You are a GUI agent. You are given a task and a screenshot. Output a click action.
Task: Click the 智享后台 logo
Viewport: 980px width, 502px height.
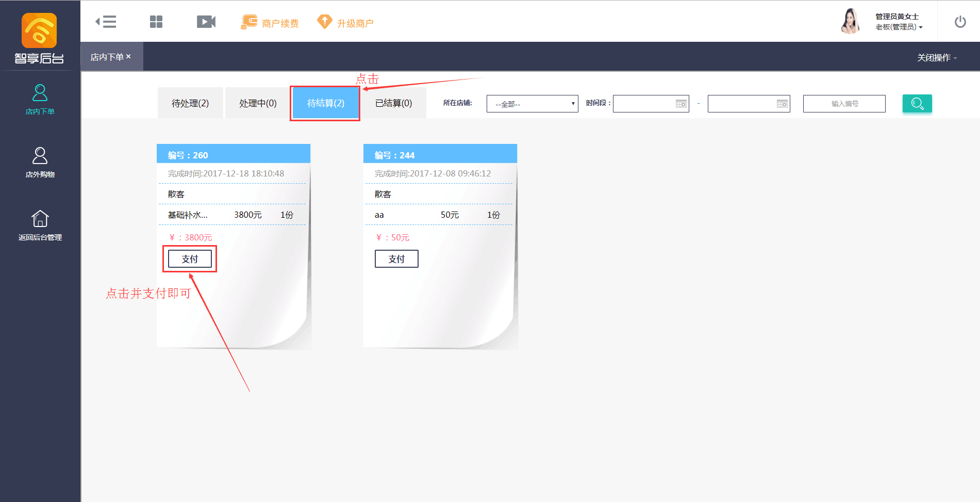(39, 38)
